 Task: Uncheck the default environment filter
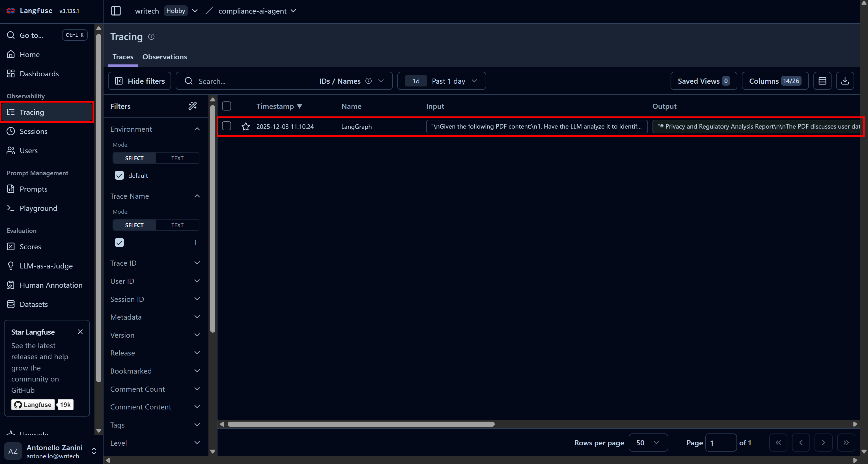tap(119, 175)
